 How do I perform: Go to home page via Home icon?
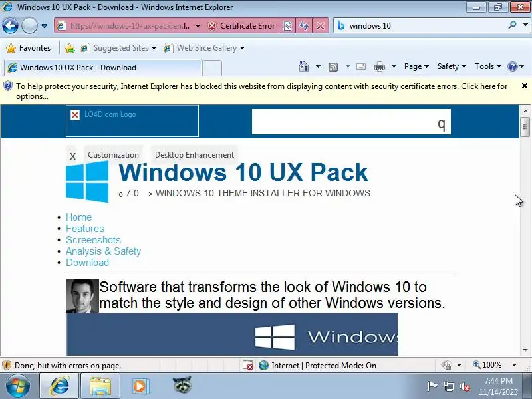pos(304,66)
